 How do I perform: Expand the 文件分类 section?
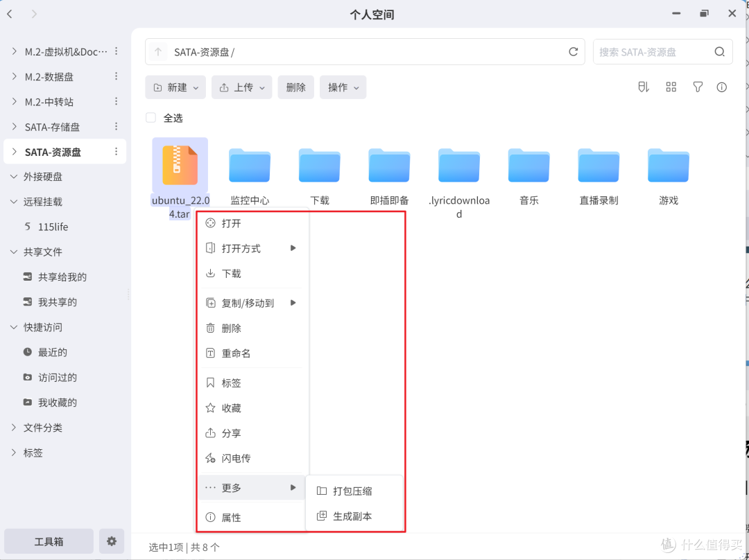pos(14,428)
